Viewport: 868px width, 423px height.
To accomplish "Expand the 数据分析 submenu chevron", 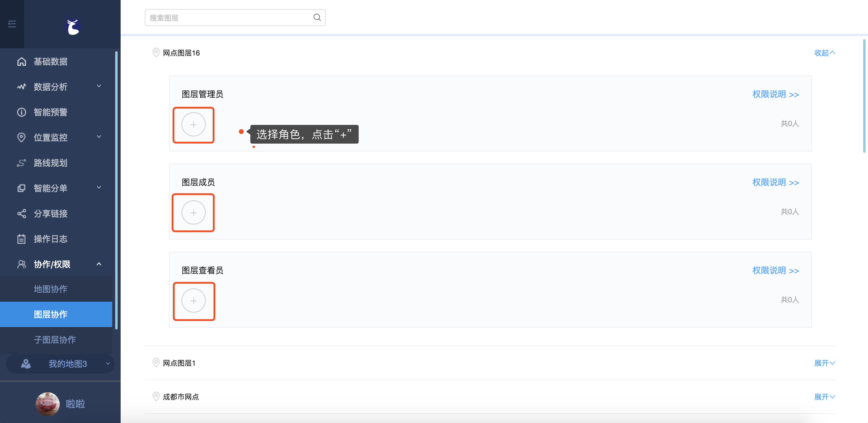I will pos(99,86).
